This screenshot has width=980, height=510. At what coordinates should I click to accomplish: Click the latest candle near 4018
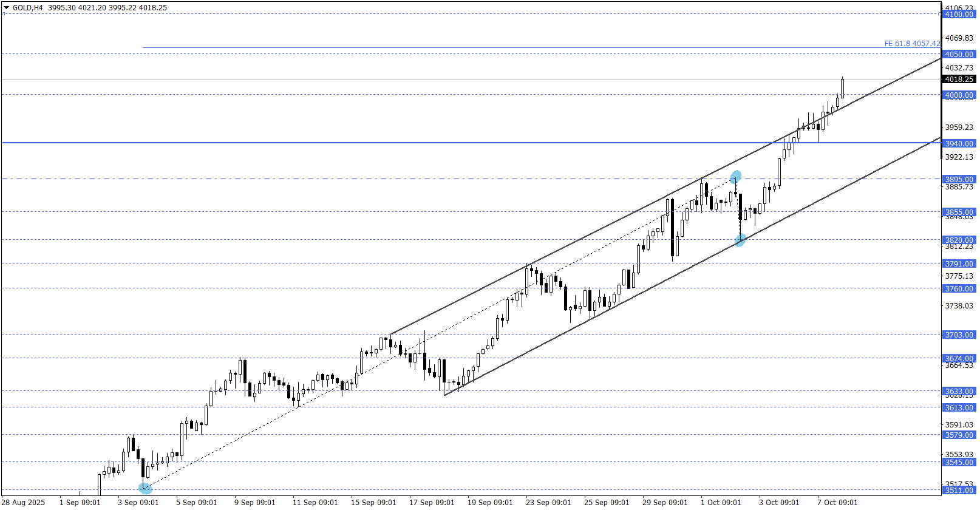842,88
